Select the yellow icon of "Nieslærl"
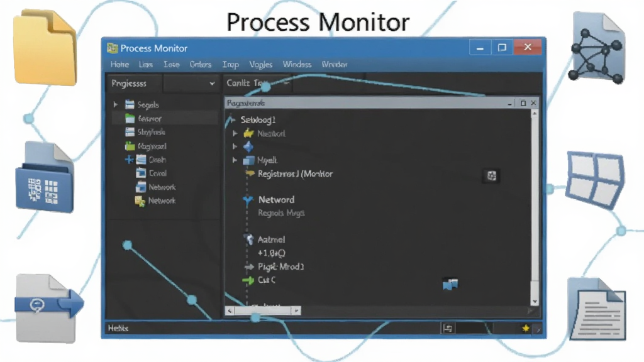 [248, 133]
